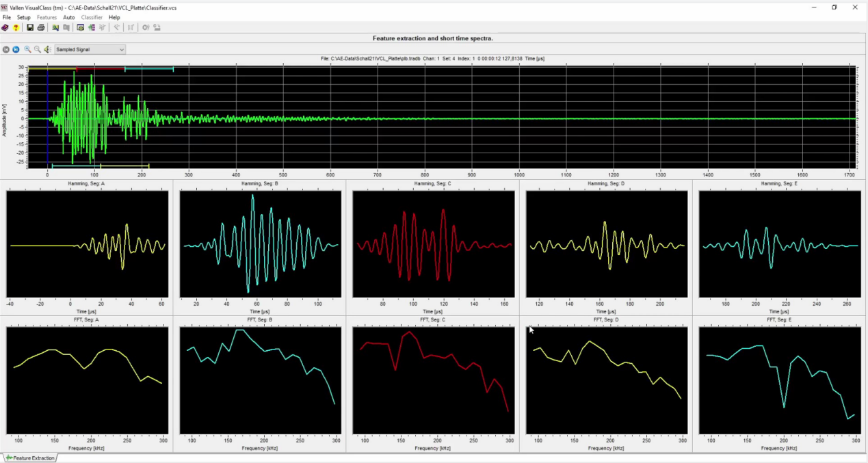Zoom out with the magnifier minus icon
The width and height of the screenshot is (868, 463).
37,49
